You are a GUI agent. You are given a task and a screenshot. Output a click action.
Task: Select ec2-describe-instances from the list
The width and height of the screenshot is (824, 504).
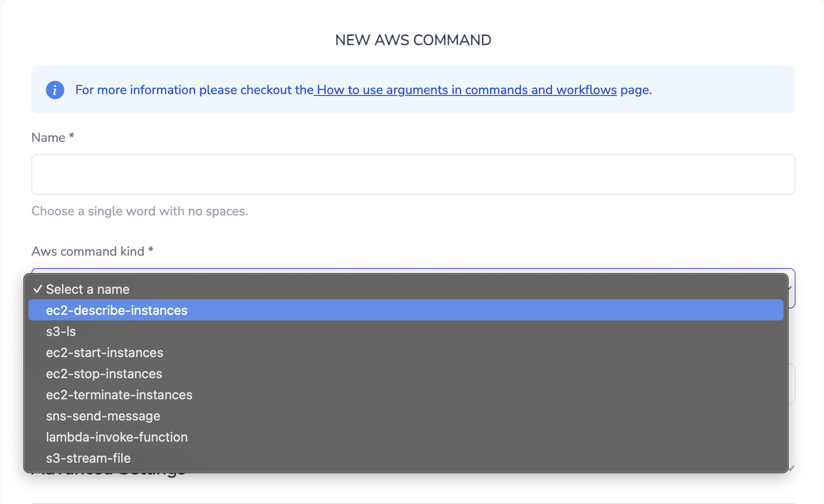pos(406,310)
